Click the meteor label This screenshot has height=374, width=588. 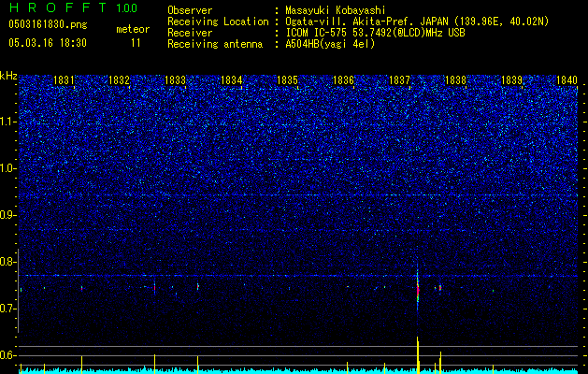[x=133, y=29]
